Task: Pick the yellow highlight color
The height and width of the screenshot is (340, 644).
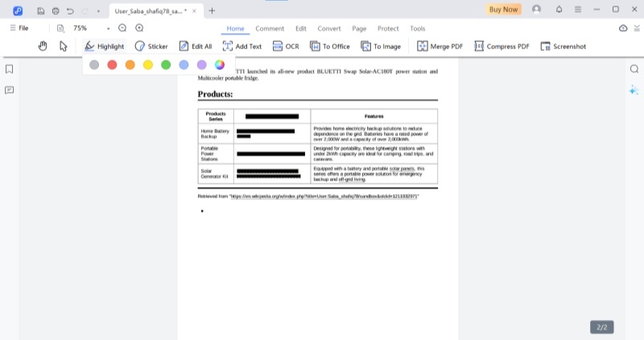Action: [x=148, y=64]
